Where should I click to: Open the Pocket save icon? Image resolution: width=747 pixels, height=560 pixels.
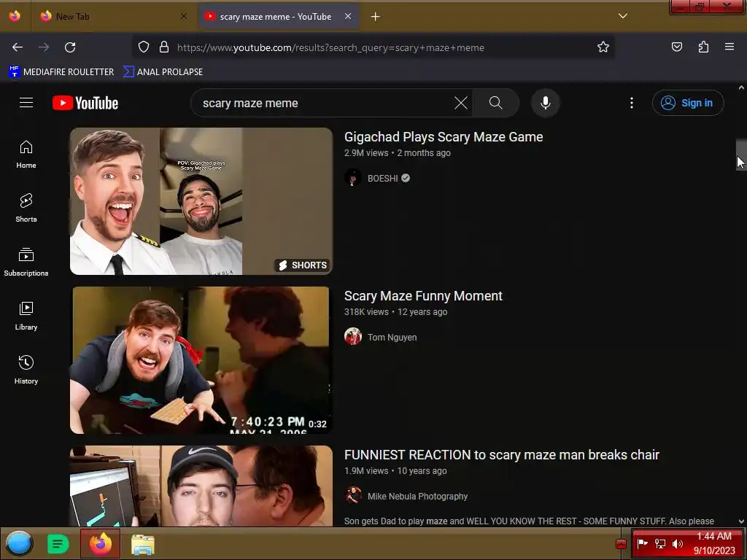point(676,47)
